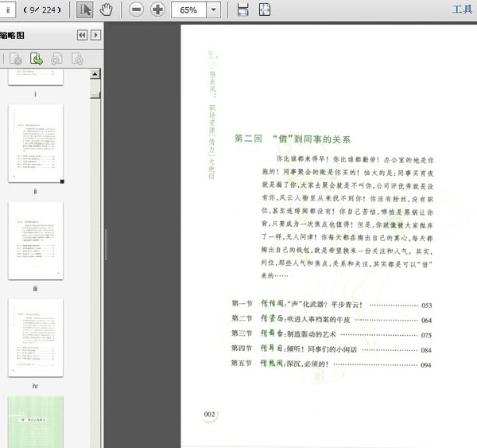Activate the text Select tool
477x448 pixels.
tap(84, 10)
